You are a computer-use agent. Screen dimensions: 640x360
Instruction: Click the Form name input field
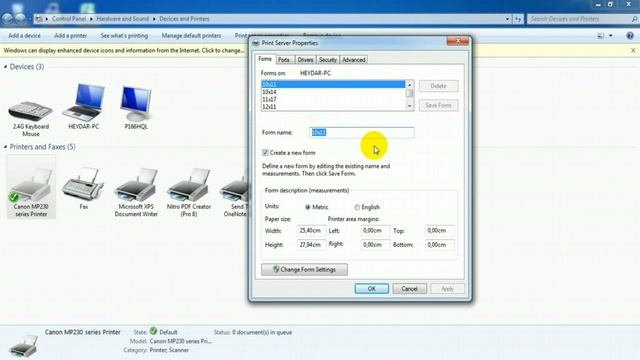click(x=362, y=132)
